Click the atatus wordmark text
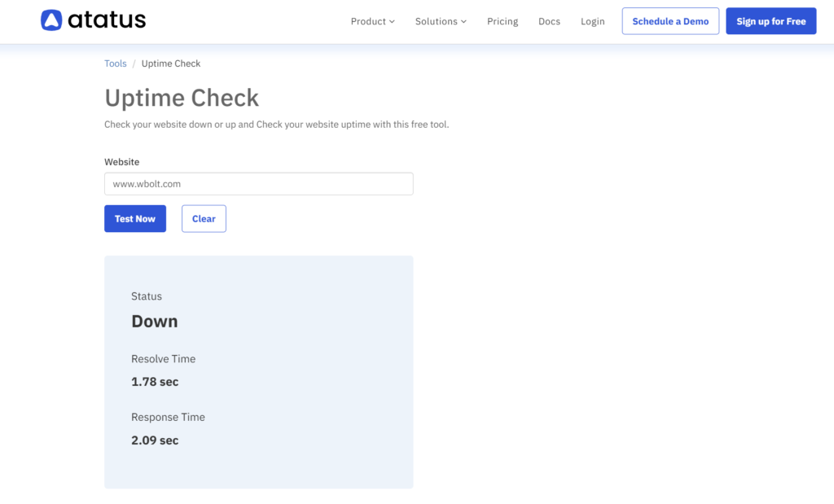The image size is (834, 504). [x=107, y=20]
